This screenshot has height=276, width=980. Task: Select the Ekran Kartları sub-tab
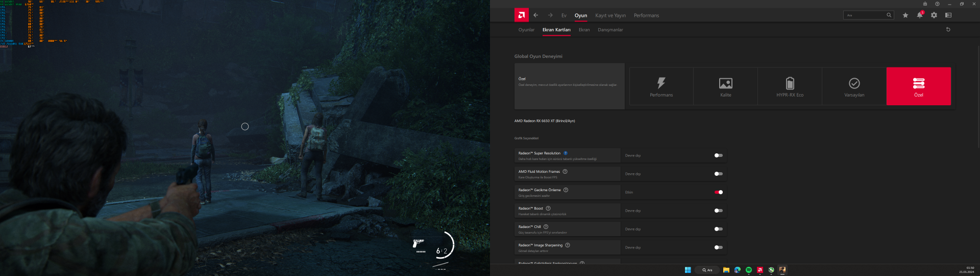[556, 30]
